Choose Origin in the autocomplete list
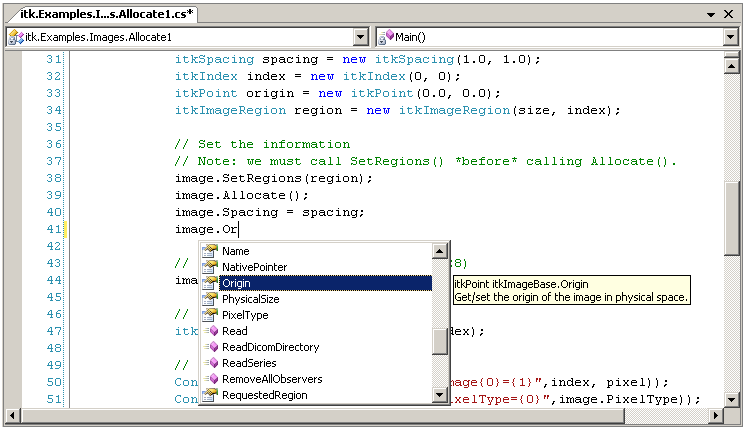The height and width of the screenshot is (430, 745). [x=236, y=283]
